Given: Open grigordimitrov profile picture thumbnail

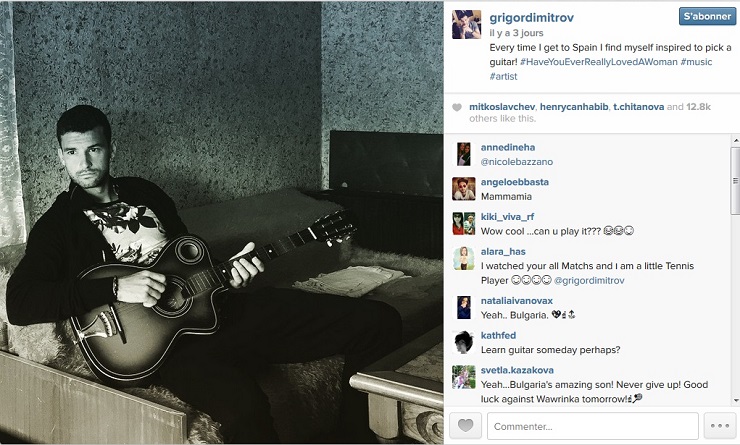Looking at the screenshot, I should pos(466,25).
